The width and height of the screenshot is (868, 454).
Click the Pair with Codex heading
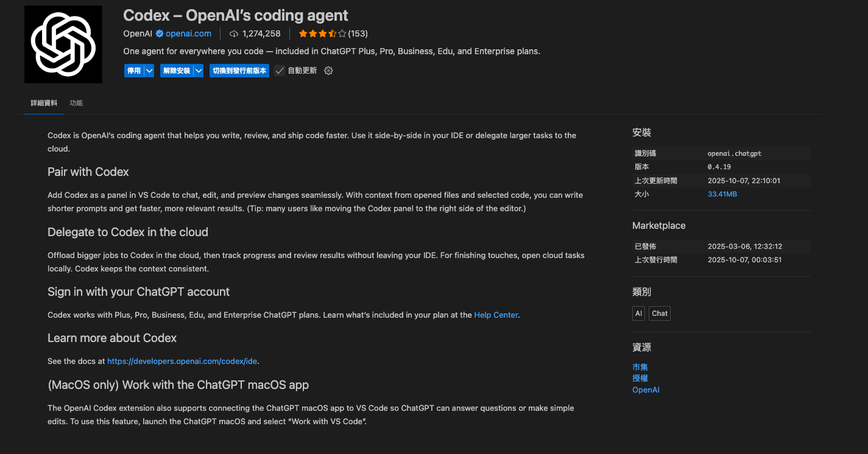tap(88, 172)
